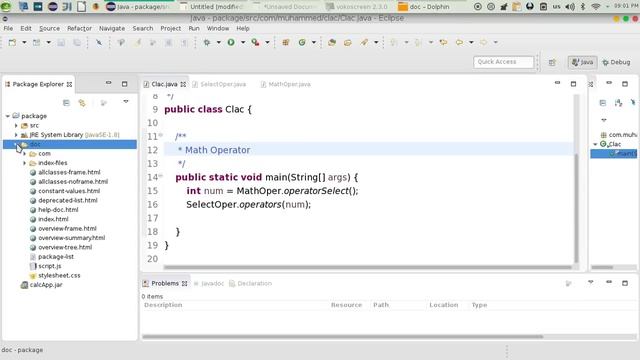The image size is (640, 360).
Task: Maximize the editor area
Action: (573, 84)
